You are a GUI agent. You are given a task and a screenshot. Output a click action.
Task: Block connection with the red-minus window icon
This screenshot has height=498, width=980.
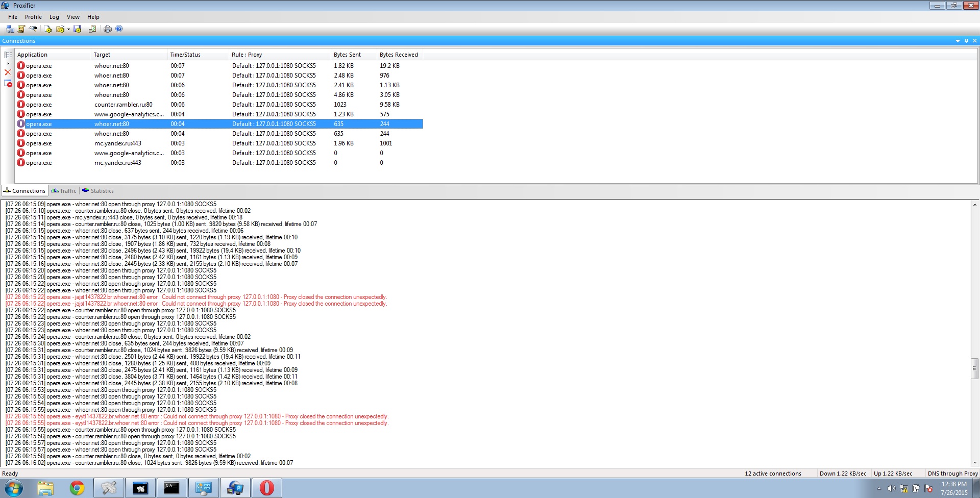(8, 83)
